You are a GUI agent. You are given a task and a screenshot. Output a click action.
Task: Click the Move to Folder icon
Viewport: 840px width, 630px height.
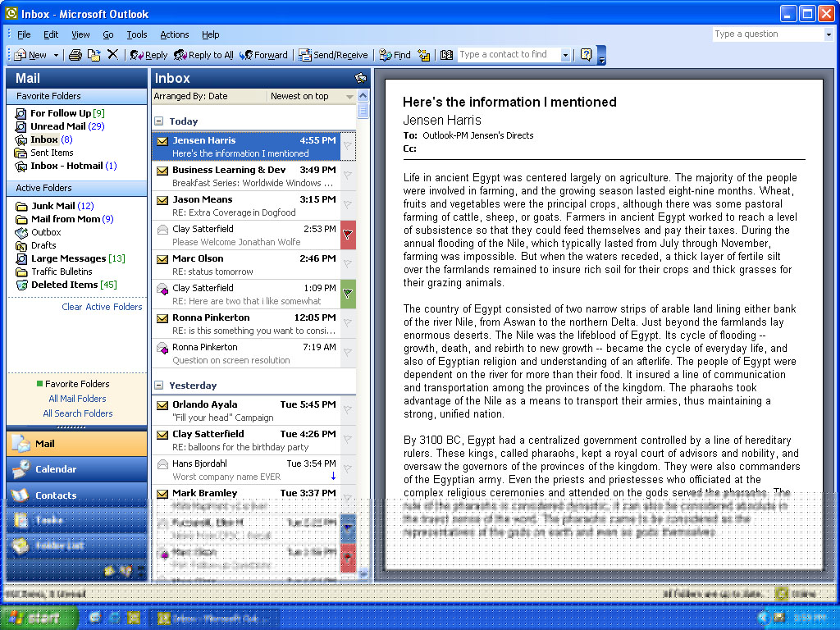pyautogui.click(x=94, y=55)
